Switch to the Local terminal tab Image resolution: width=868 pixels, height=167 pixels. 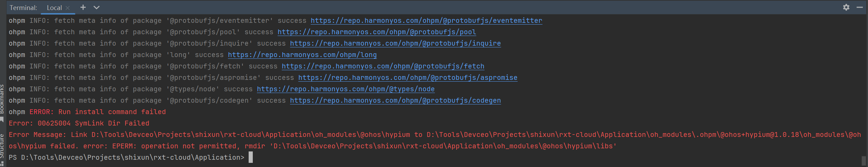pyautogui.click(x=54, y=8)
